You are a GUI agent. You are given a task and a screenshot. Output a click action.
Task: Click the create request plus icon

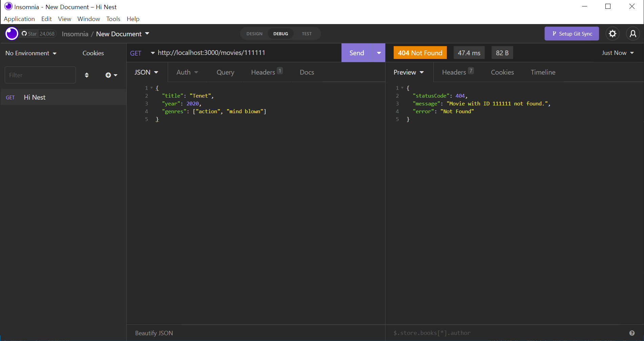(108, 75)
